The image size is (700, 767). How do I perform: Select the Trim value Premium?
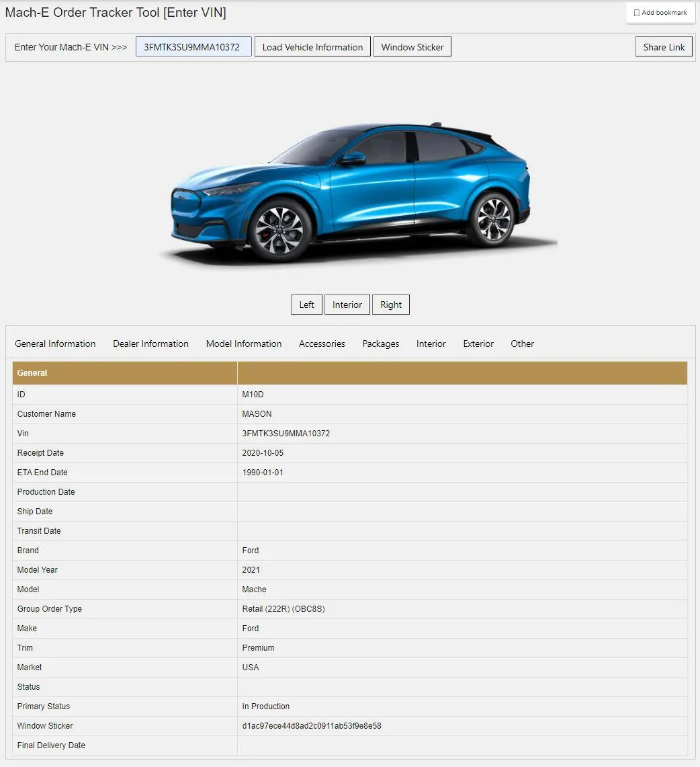point(258,648)
